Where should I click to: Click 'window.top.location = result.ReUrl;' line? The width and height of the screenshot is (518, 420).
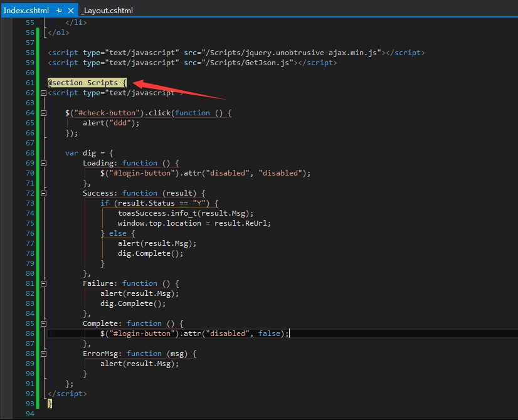[194, 223]
